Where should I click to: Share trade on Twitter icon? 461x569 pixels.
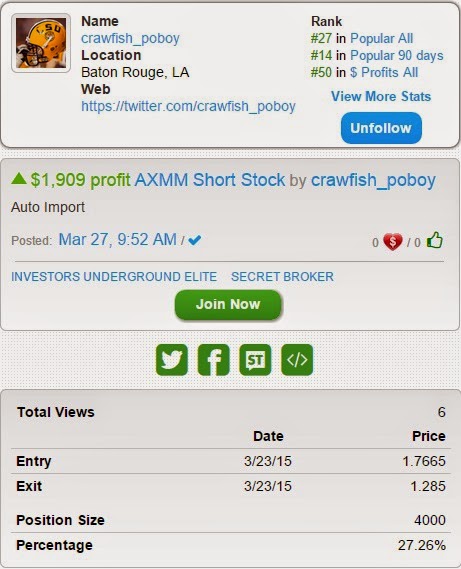coord(172,360)
